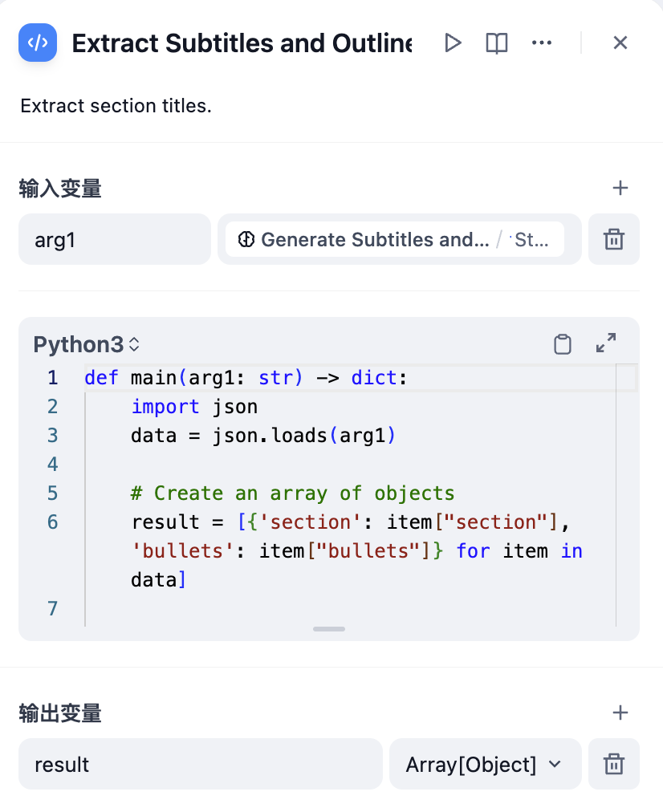Open the Python3 language selector

click(x=87, y=344)
